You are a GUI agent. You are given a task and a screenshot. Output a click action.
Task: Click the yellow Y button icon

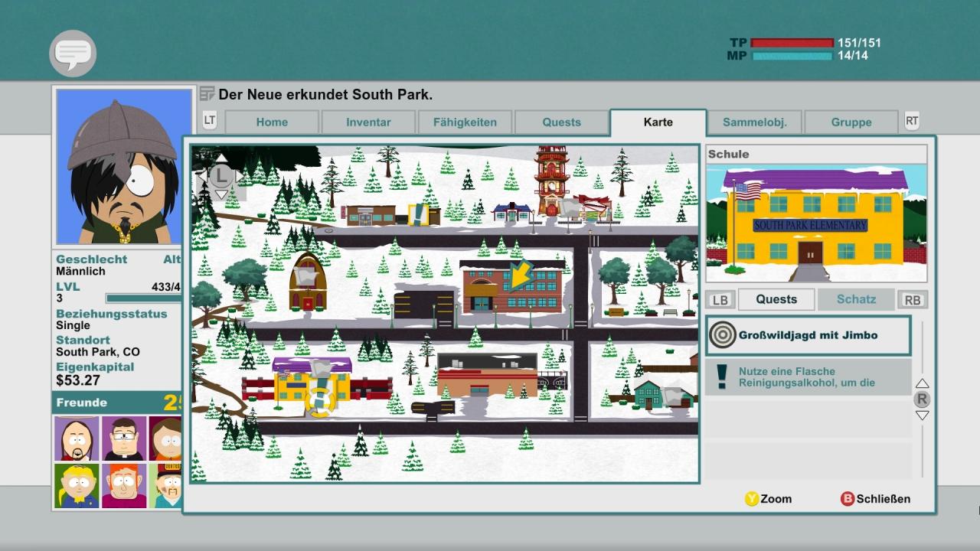pyautogui.click(x=752, y=499)
